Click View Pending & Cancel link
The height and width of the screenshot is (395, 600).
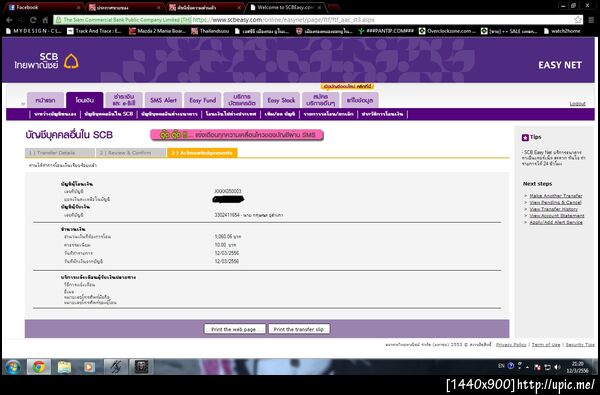(x=555, y=202)
